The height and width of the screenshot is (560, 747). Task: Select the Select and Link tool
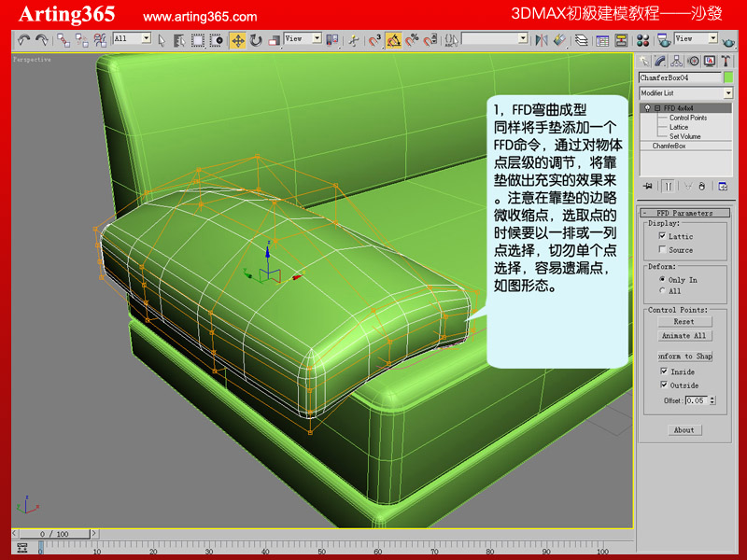pyautogui.click(x=63, y=40)
